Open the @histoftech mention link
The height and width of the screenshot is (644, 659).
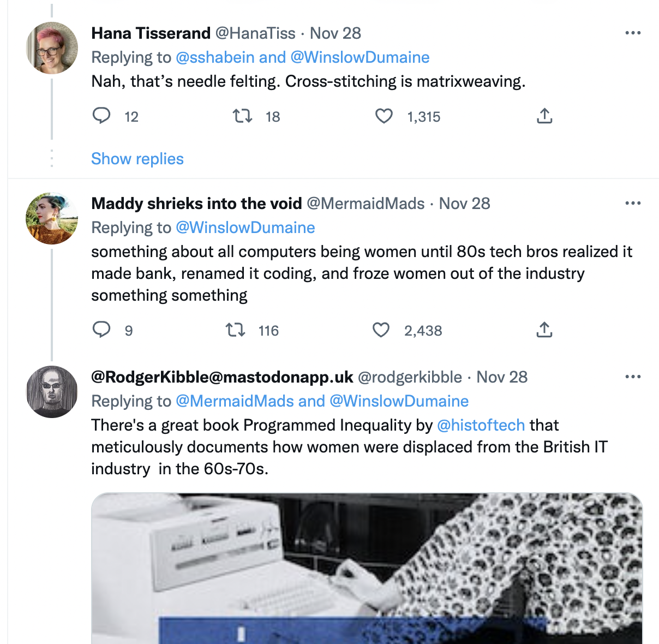481,425
